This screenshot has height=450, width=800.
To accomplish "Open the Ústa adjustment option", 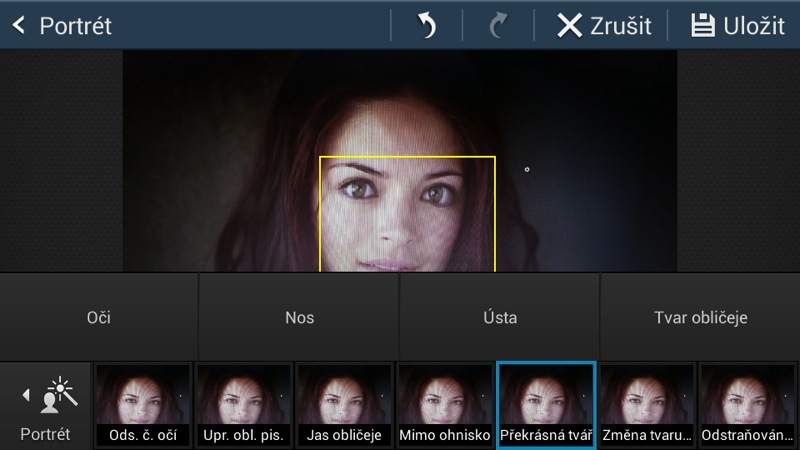I will (x=500, y=317).
